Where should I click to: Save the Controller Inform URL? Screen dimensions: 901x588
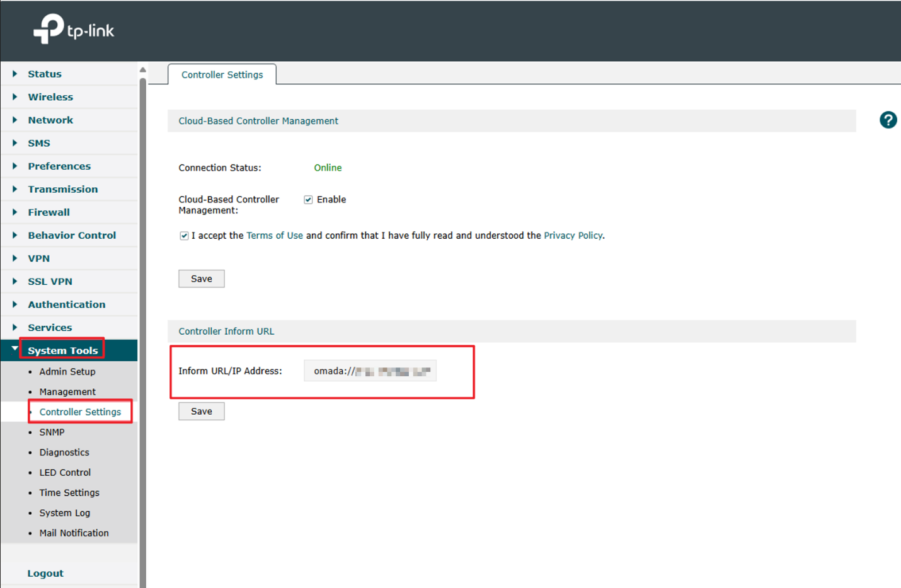[201, 412]
